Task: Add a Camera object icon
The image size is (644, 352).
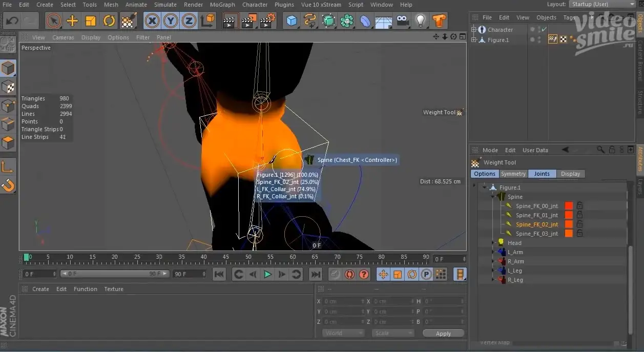Action: pos(403,20)
